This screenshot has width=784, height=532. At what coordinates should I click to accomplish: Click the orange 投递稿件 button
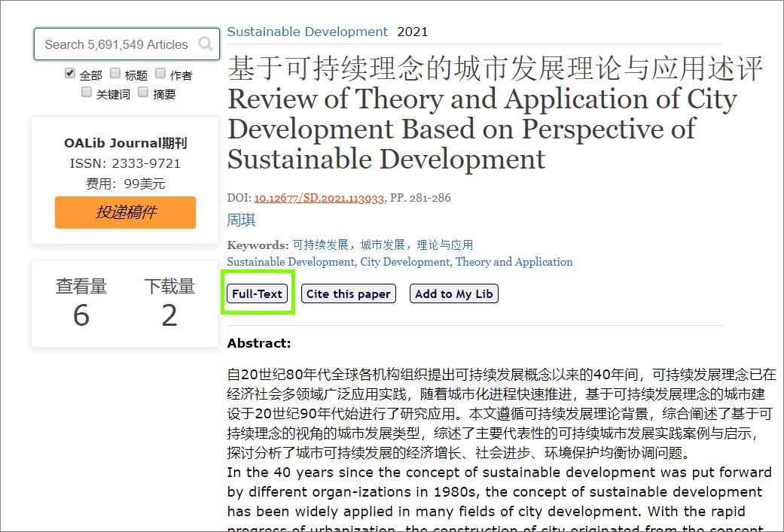[124, 212]
